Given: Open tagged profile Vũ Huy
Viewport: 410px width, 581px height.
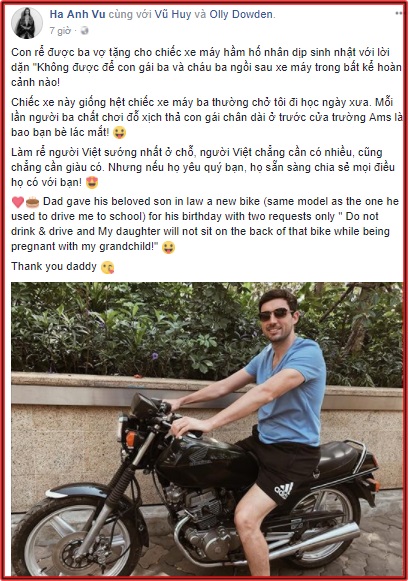Looking at the screenshot, I should coord(173,14).
